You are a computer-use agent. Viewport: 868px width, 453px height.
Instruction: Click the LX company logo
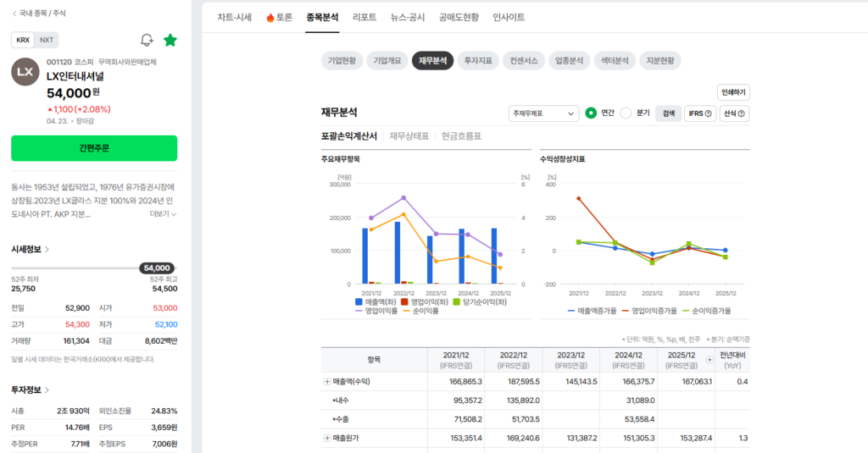[25, 72]
